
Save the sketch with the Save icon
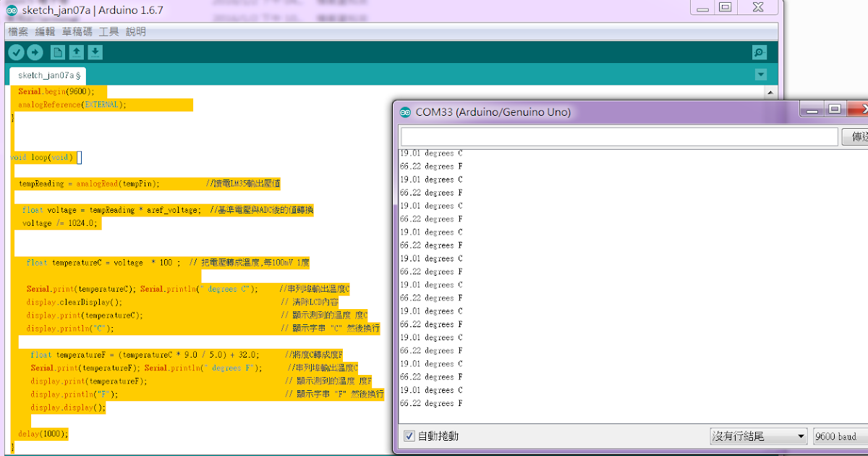[x=95, y=52]
